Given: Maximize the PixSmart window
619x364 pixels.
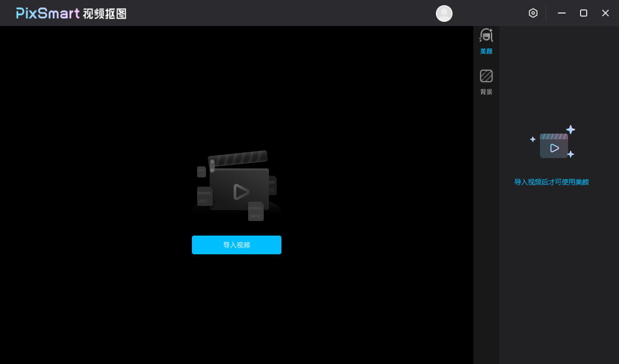Looking at the screenshot, I should (583, 12).
